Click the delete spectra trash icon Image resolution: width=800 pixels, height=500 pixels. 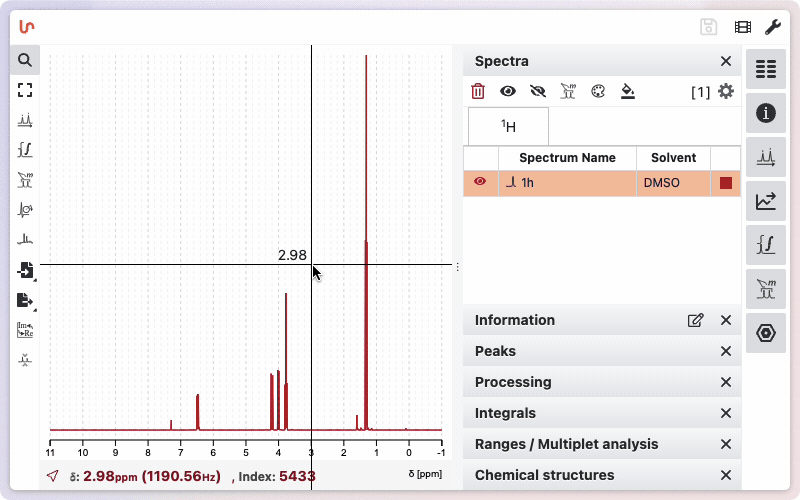[478, 92]
